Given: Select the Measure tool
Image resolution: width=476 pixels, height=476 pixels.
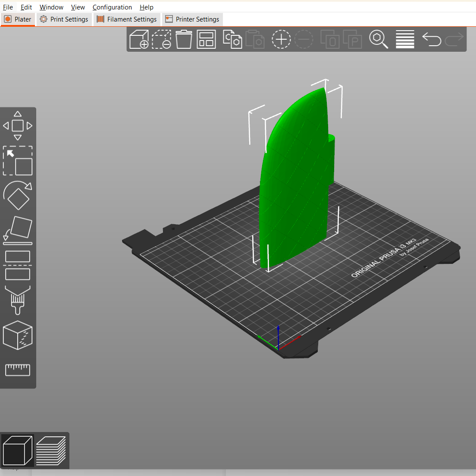Looking at the screenshot, I should pos(18,370).
